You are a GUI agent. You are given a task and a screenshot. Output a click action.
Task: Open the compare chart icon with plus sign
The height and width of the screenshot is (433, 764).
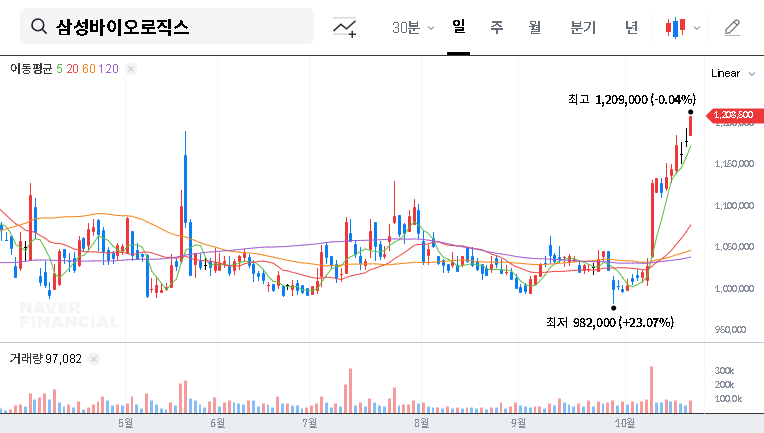click(345, 27)
